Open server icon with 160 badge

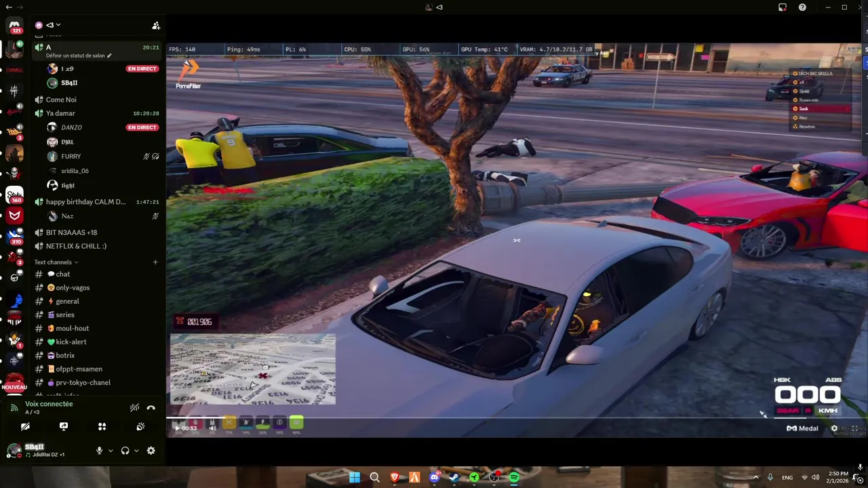point(14,196)
